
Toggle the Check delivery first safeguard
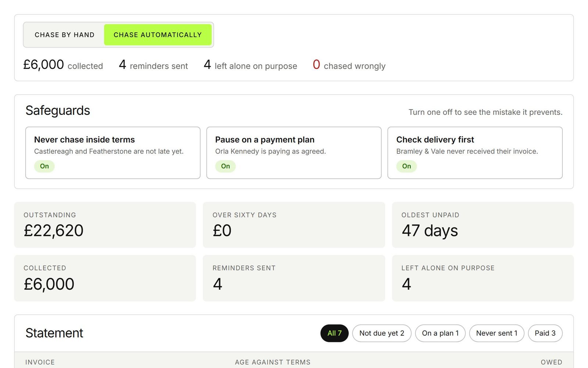click(x=475, y=153)
